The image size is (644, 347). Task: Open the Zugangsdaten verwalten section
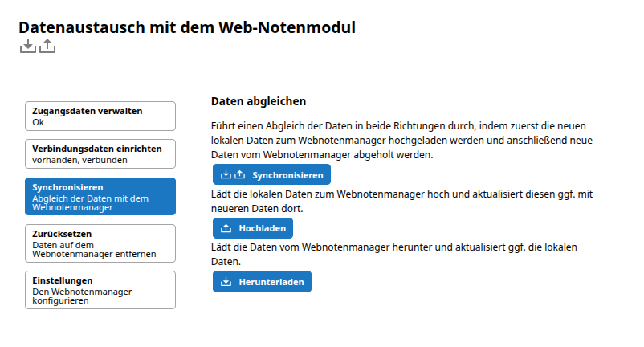point(100,116)
